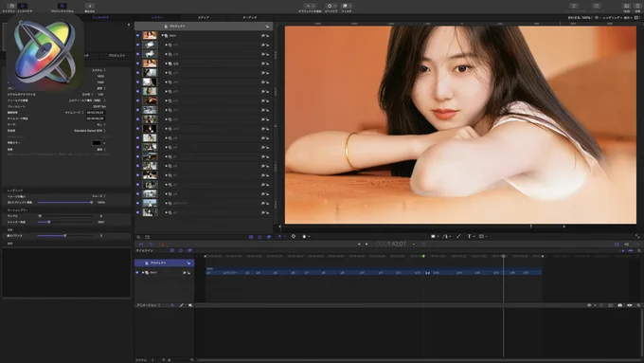This screenshot has height=363, width=644.
Task: Click the Timeline playhead handle on ruler
Action: pyautogui.click(x=503, y=256)
